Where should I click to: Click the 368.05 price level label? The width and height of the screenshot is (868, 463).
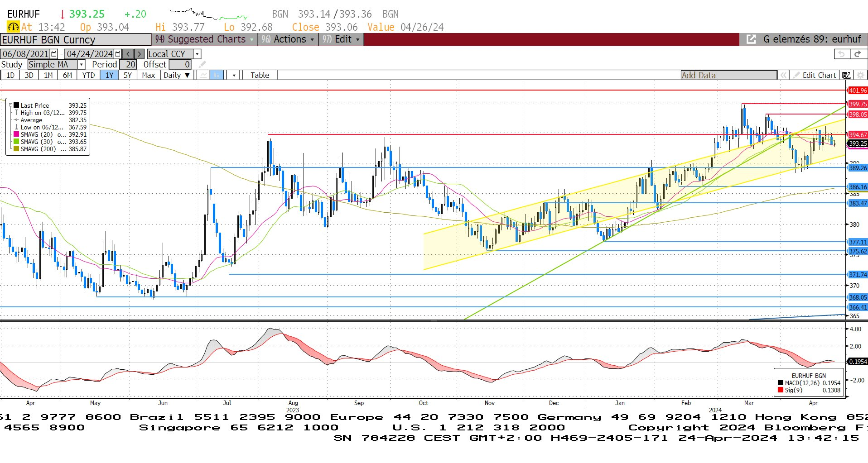(858, 297)
